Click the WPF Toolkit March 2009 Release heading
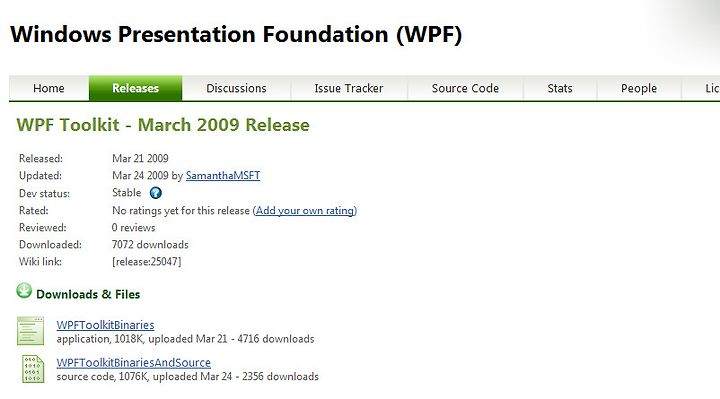Viewport: 720px width, 399px height. click(163, 125)
